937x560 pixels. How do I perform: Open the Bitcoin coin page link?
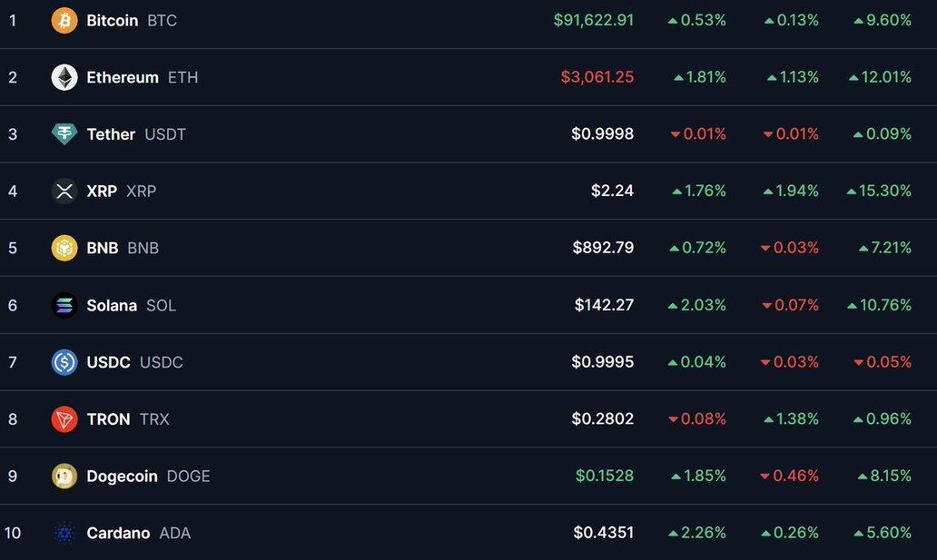113,20
